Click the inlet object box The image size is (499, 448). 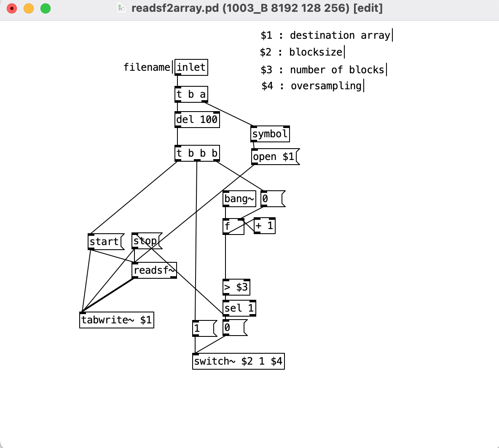coord(191,67)
